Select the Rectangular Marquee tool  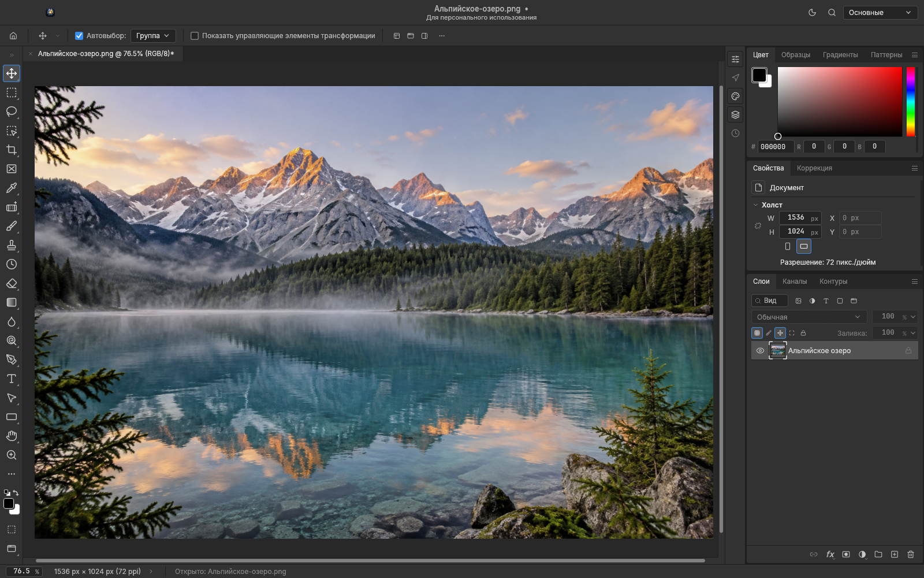12,92
